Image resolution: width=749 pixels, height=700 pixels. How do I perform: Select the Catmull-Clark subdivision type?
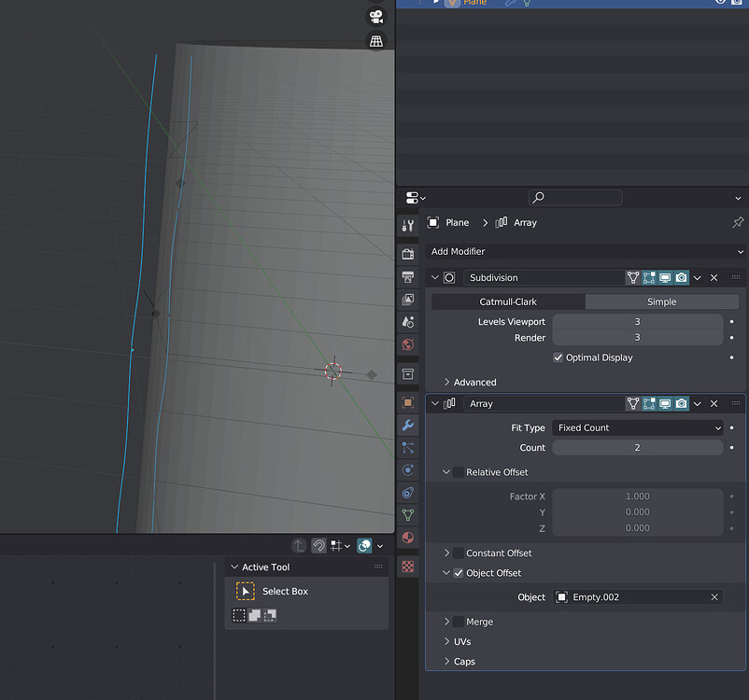[508, 301]
